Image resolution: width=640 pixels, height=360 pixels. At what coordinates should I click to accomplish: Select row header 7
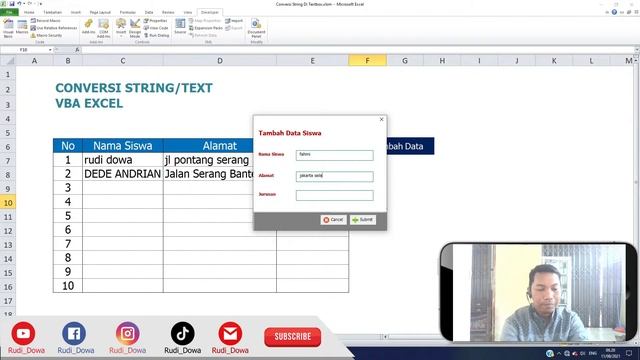[8, 161]
